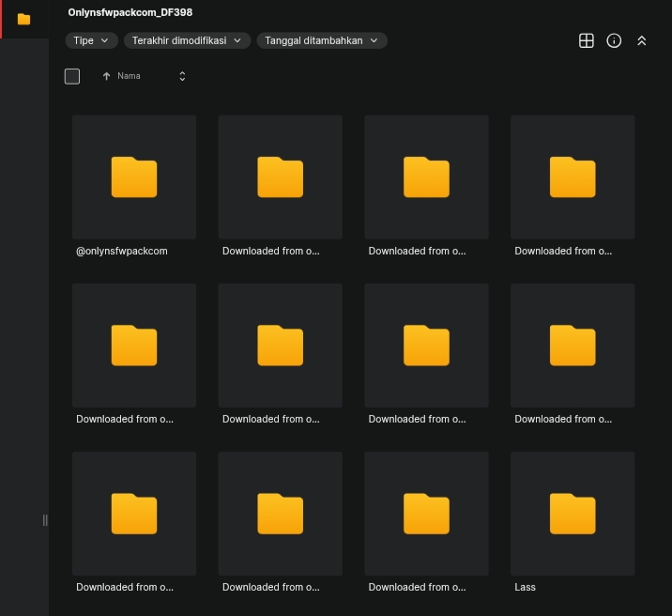Click the up-down sort toggle right of Nama
This screenshot has height=616, width=672.
point(182,76)
